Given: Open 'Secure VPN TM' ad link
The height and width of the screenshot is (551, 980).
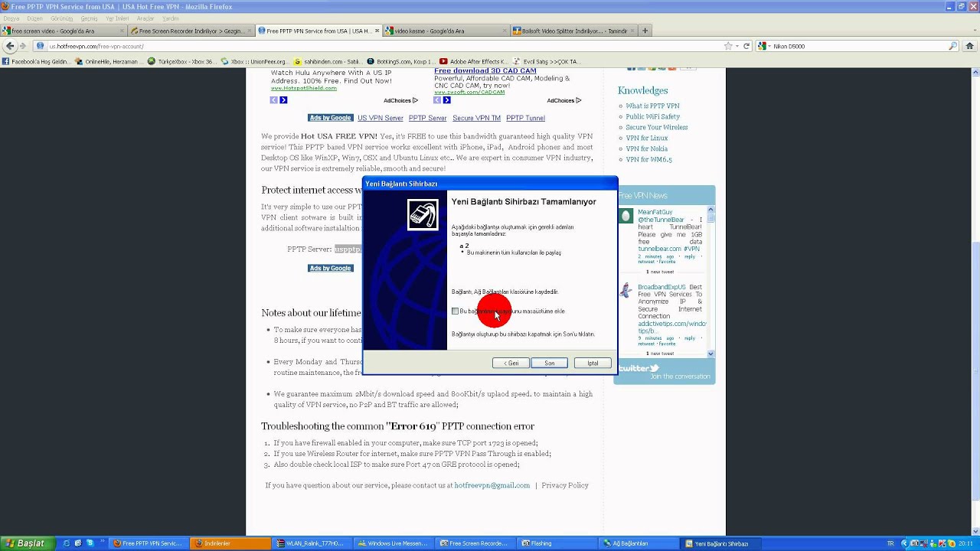Looking at the screenshot, I should click(476, 118).
